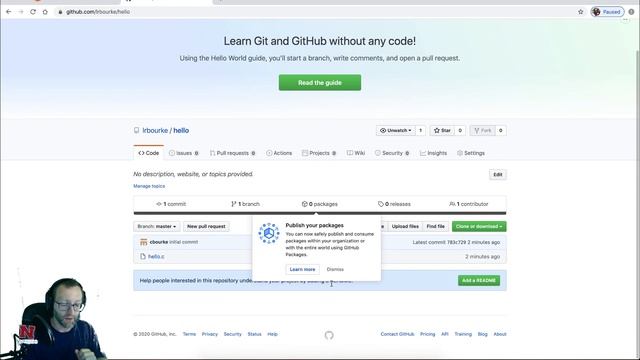This screenshot has height=360, width=640.
Task: Click the hello.c file icon
Action: coord(143,256)
